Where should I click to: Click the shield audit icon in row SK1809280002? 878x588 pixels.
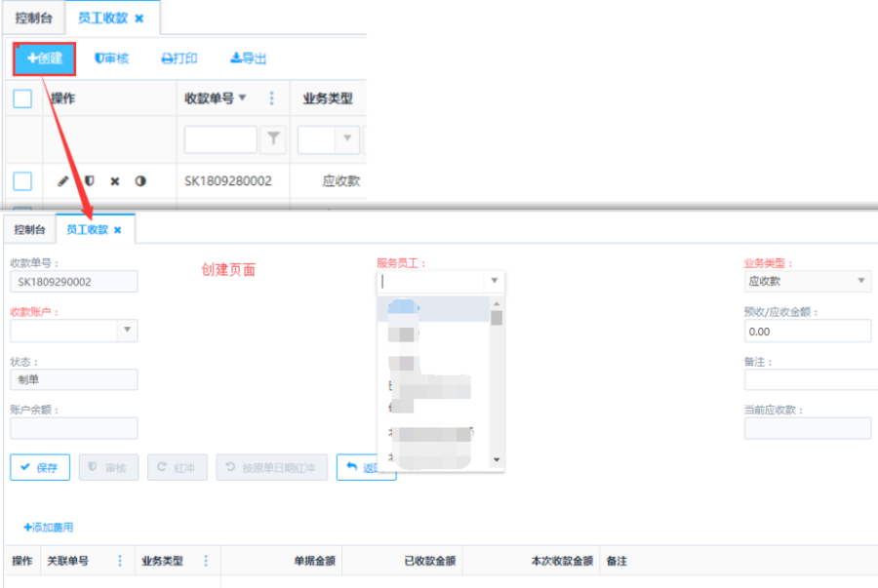coord(89,181)
